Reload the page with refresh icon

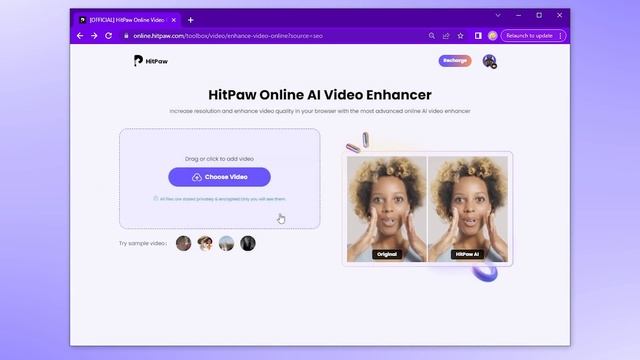[109, 36]
